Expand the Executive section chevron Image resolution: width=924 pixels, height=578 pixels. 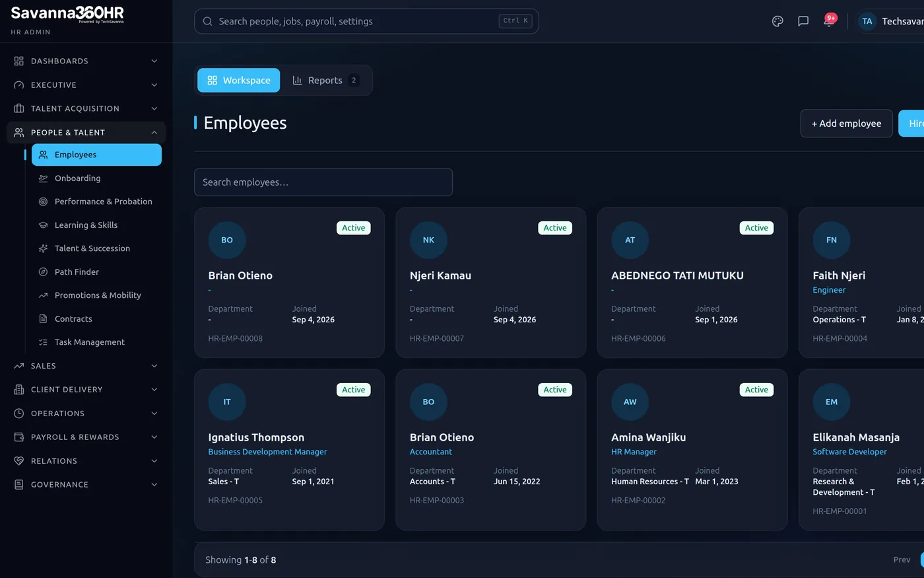[154, 85]
